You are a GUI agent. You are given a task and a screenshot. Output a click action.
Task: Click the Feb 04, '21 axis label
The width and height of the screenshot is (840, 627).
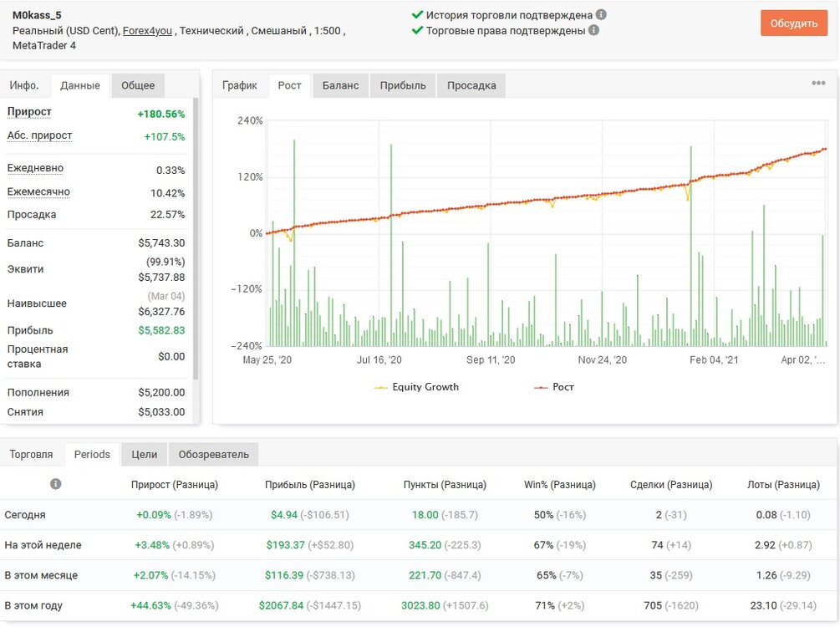tap(714, 359)
